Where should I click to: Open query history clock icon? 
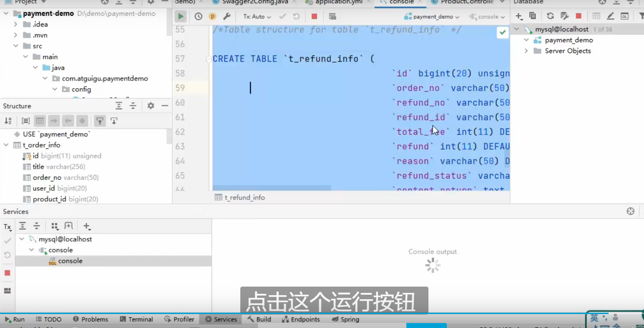pyautogui.click(x=198, y=17)
